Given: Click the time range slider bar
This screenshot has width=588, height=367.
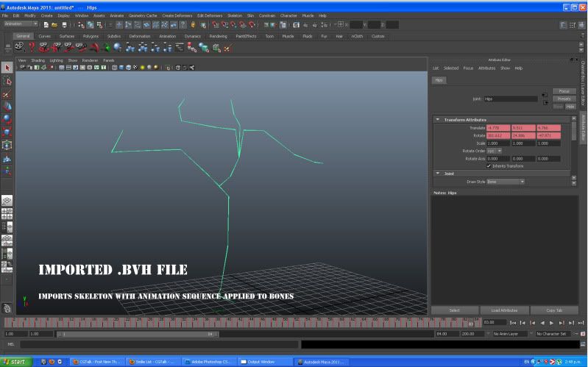Looking at the screenshot, I should 137,334.
